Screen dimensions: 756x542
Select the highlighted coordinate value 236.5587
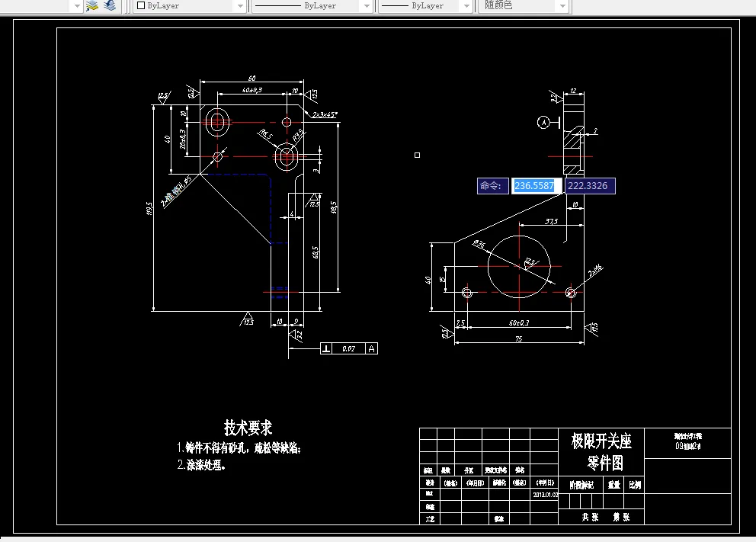click(x=536, y=186)
